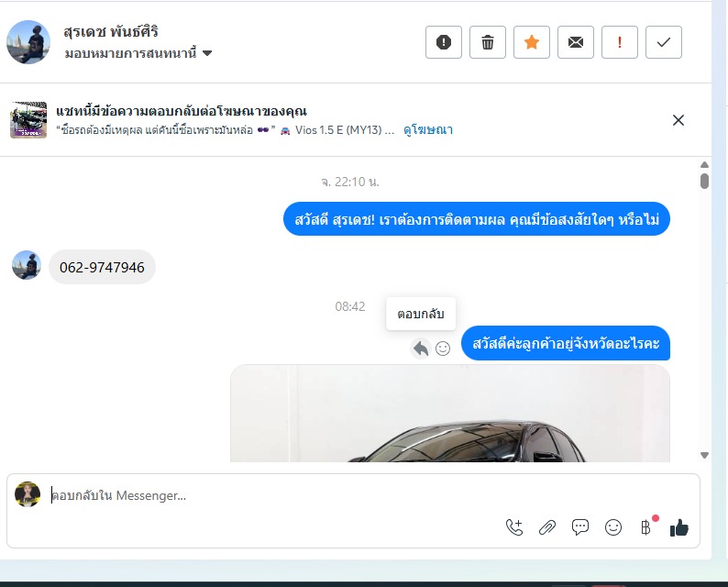Click the chat scrollbar thumb
Viewport: 728px width, 587px height.
[x=704, y=181]
